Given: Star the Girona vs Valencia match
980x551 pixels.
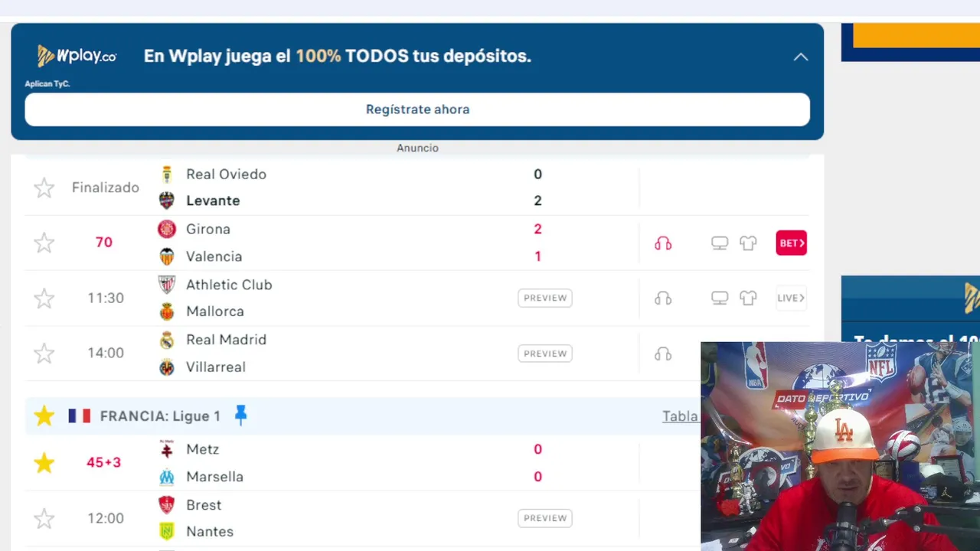Looking at the screenshot, I should 44,243.
